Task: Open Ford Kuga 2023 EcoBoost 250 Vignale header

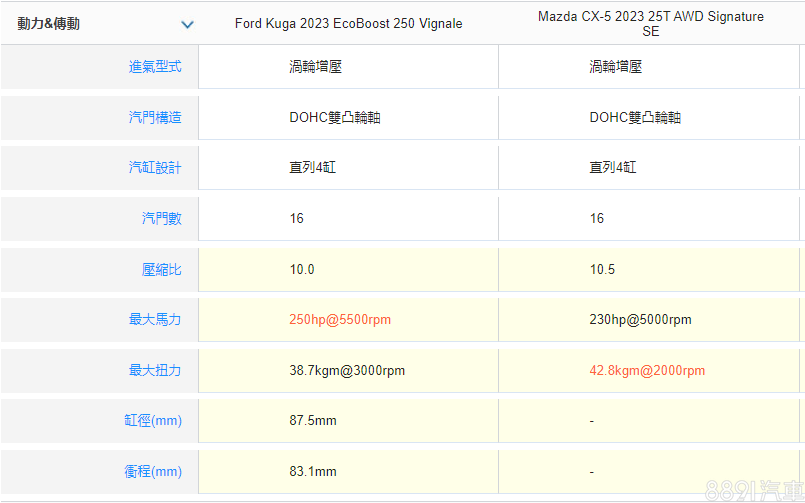Action: pos(348,24)
